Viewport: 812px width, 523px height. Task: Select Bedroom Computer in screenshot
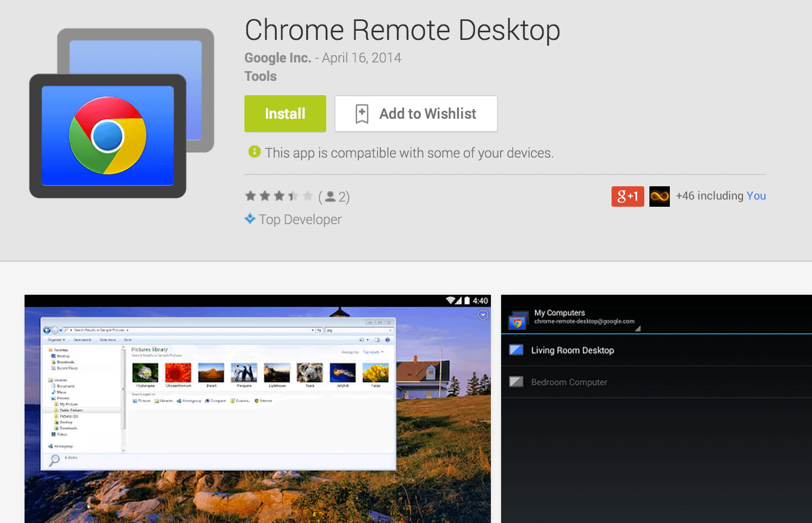pos(657,382)
